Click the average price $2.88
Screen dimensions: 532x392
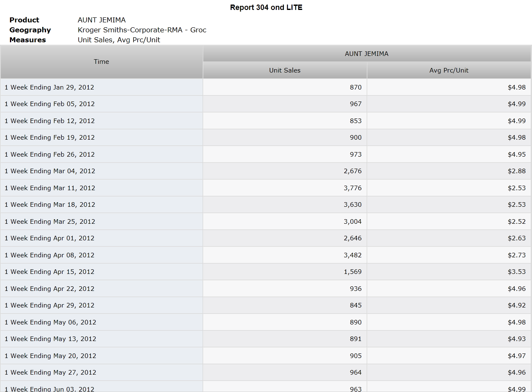[x=517, y=171]
